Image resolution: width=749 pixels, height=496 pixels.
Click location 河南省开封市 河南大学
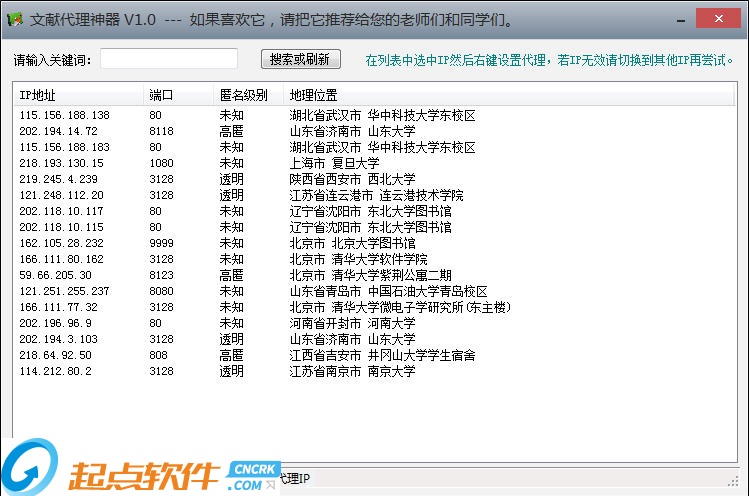[x=353, y=323]
